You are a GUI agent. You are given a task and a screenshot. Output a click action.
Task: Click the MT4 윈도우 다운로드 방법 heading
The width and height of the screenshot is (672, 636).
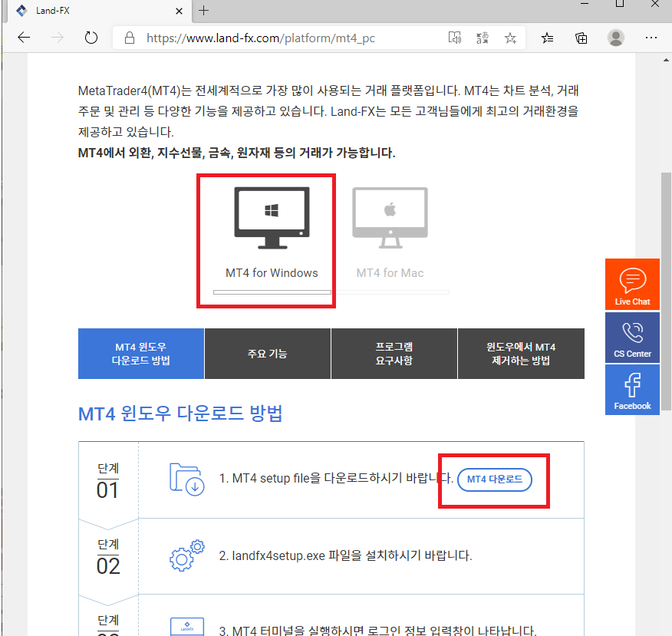(180, 414)
